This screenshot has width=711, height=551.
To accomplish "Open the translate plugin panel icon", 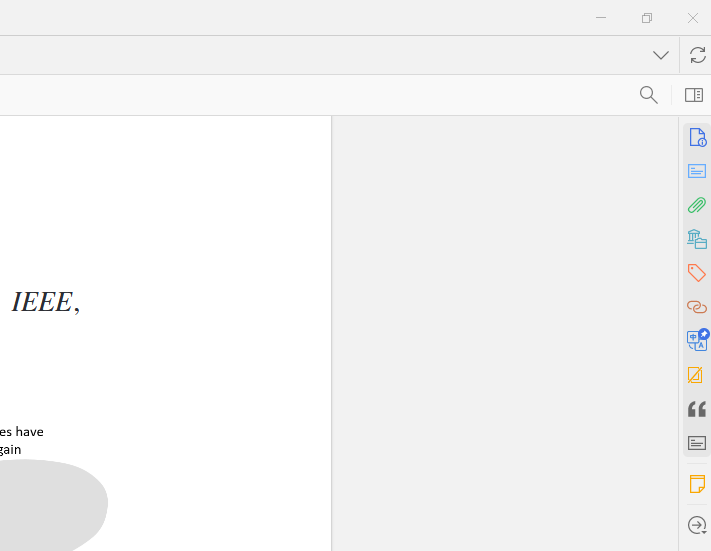I will coord(697,340).
